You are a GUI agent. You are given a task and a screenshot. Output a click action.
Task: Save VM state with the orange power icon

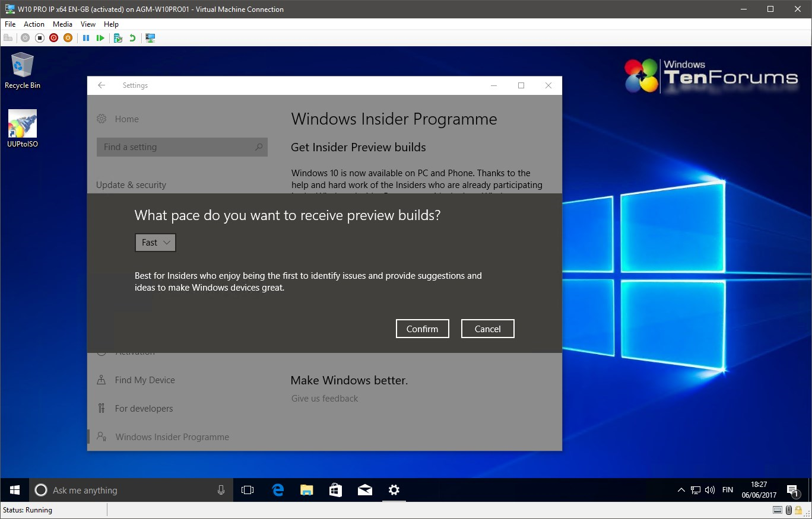coord(68,38)
